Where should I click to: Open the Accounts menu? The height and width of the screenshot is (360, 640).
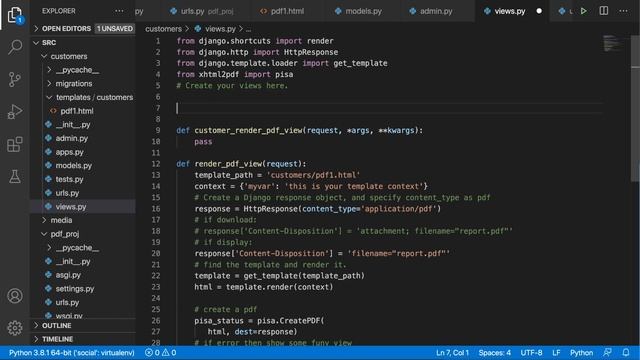[15, 296]
